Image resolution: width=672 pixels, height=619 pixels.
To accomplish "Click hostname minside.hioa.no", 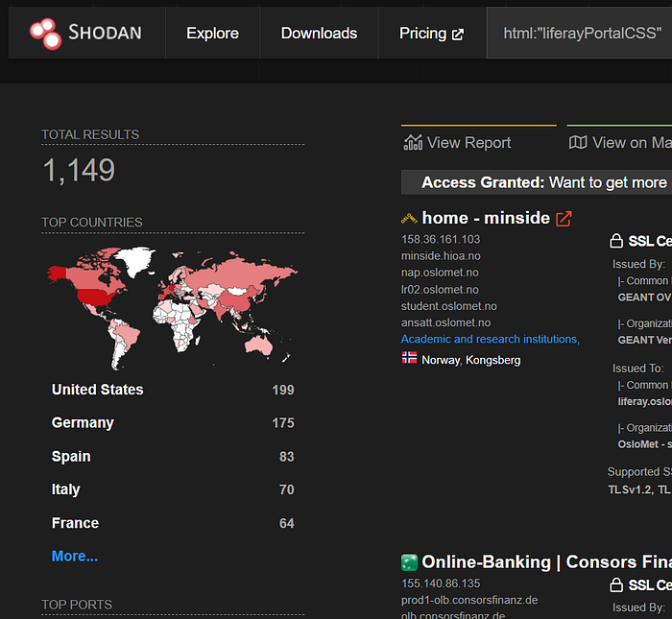I will click(441, 255).
